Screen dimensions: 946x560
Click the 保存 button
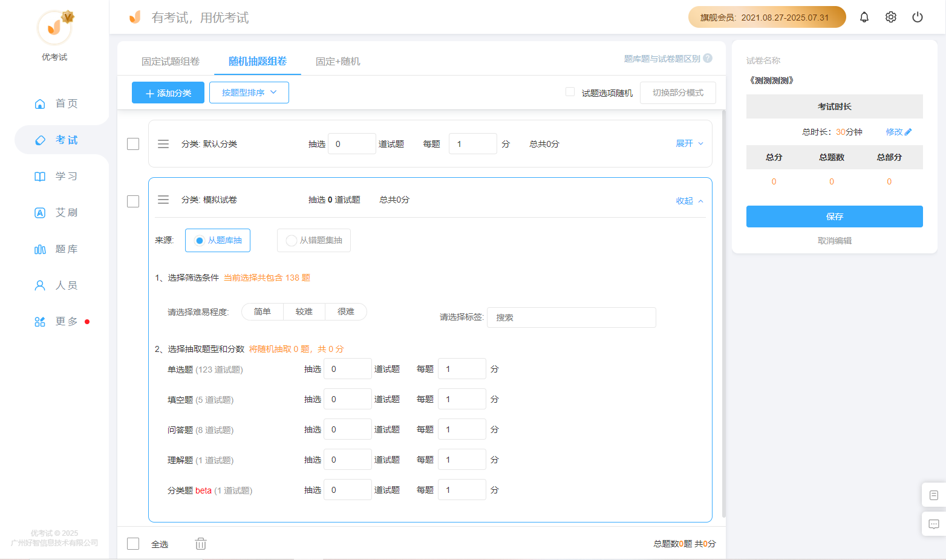(x=835, y=217)
